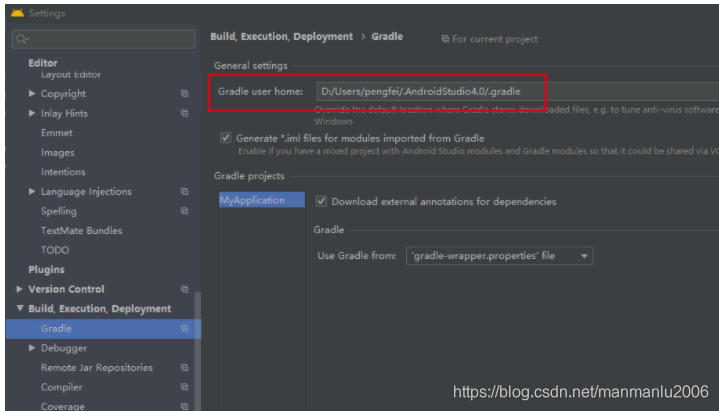
Task: Open the TODO settings page
Action: 55,250
